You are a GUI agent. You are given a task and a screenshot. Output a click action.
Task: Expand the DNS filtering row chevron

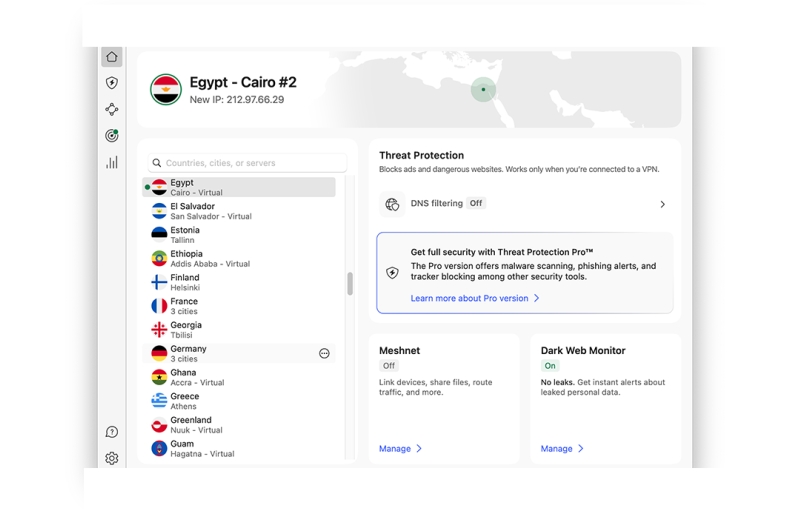662,204
